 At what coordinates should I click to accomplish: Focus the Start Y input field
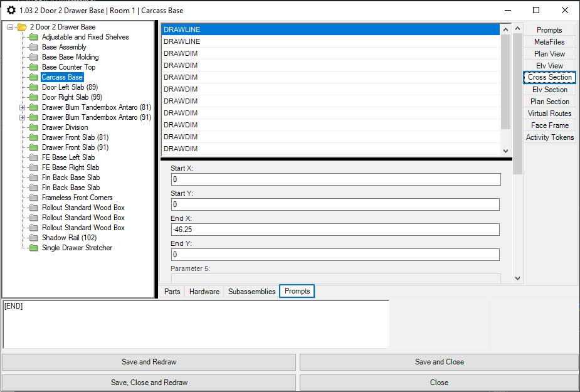335,204
